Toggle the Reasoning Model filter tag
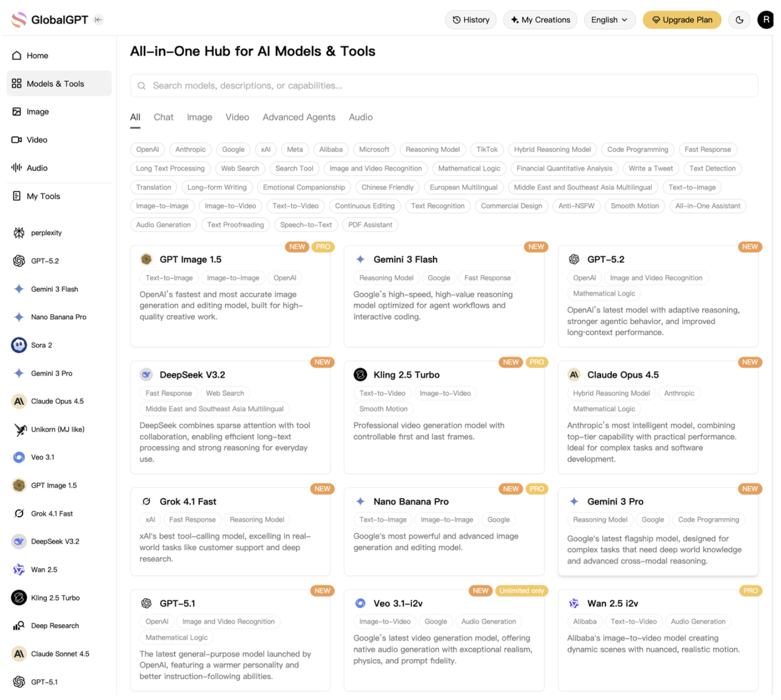The image size is (781, 700). [433, 150]
